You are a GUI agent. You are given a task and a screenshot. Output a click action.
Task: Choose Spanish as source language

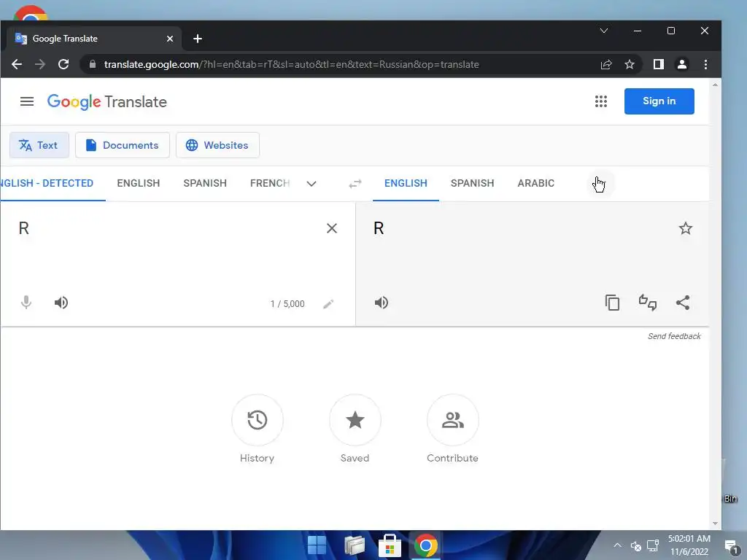pos(205,183)
